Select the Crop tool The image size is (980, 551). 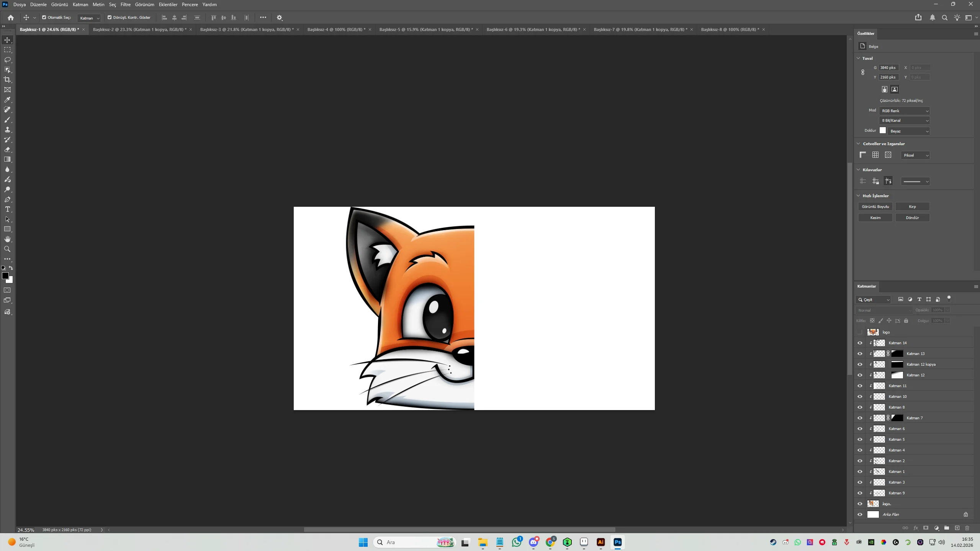click(7, 80)
